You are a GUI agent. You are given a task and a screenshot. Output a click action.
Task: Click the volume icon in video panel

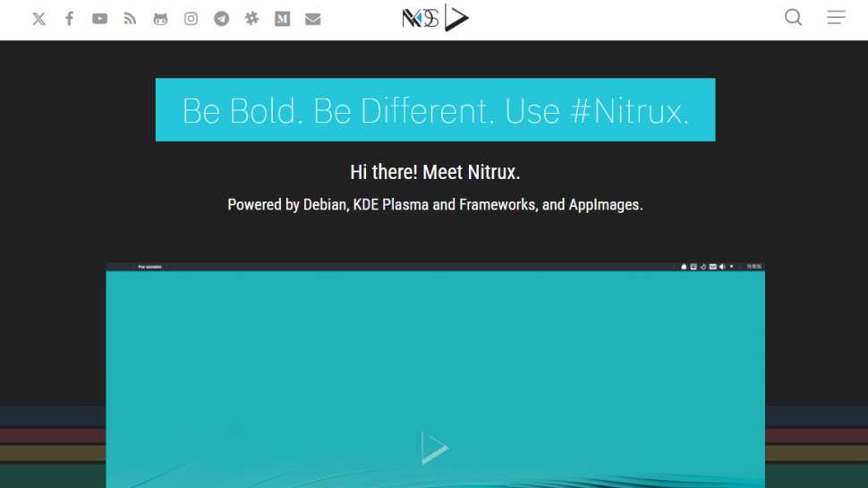(722, 267)
